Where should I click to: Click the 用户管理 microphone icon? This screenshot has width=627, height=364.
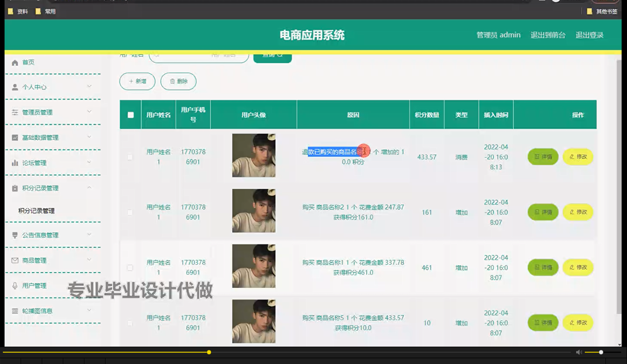point(14,285)
